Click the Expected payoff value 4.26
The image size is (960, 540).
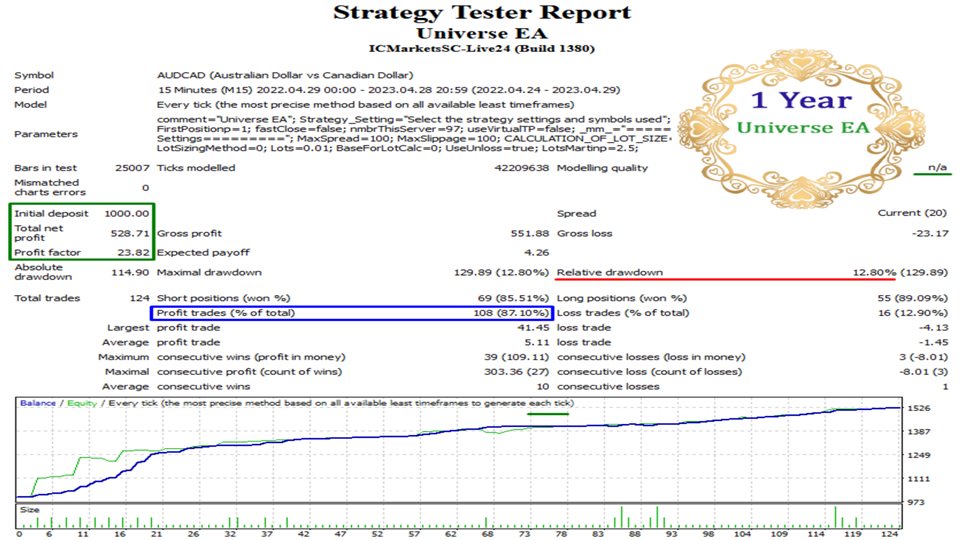pos(537,252)
